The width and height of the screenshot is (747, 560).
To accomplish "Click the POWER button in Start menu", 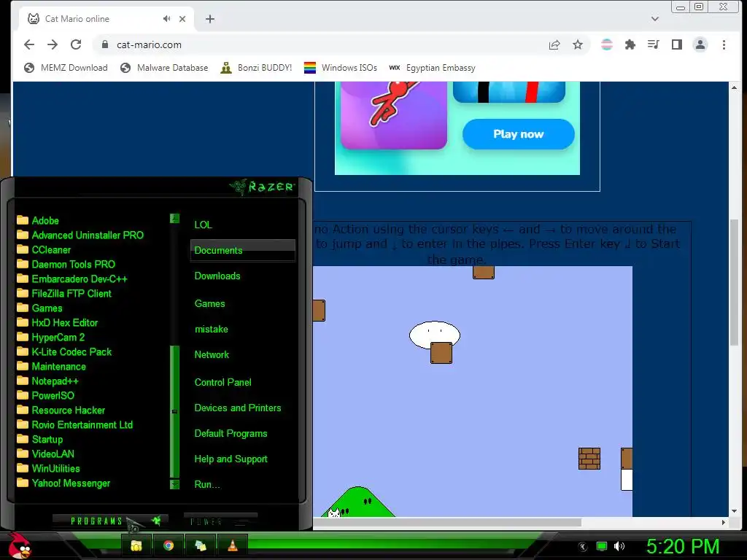I will coord(220,521).
